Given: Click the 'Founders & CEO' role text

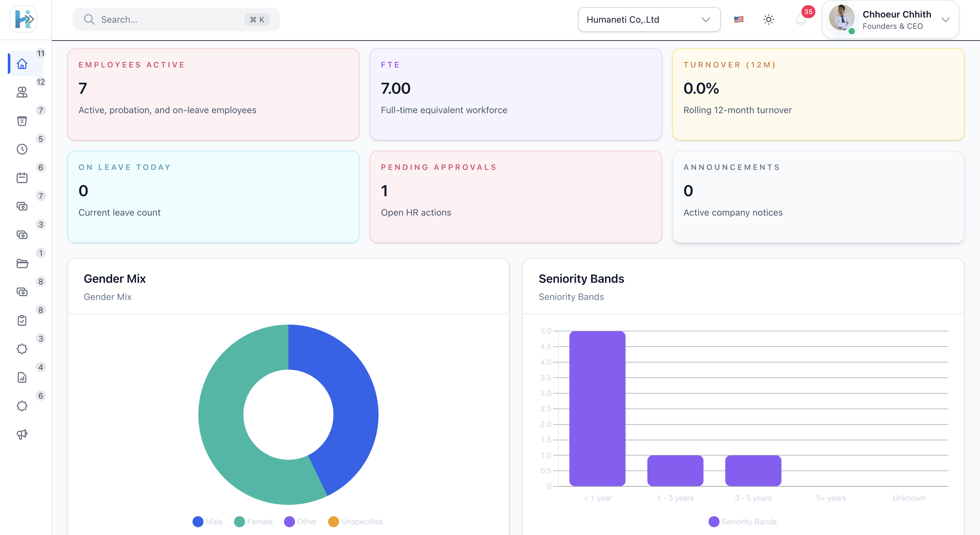Looking at the screenshot, I should (892, 26).
